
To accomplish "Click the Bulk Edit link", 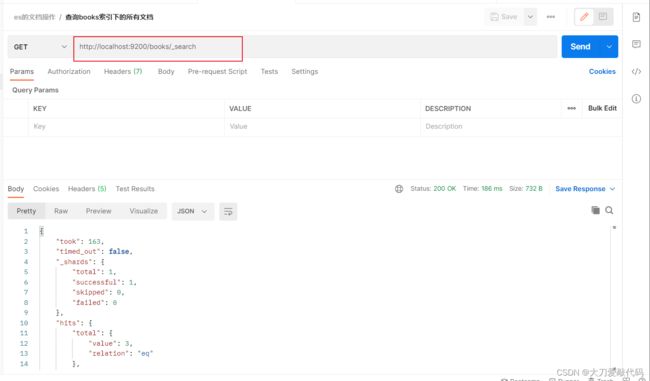I will coord(602,108).
